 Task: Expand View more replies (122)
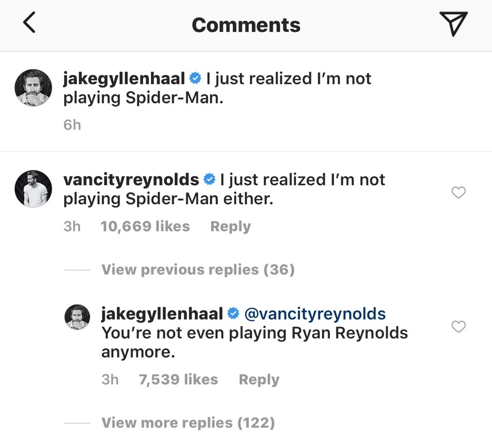188,422
